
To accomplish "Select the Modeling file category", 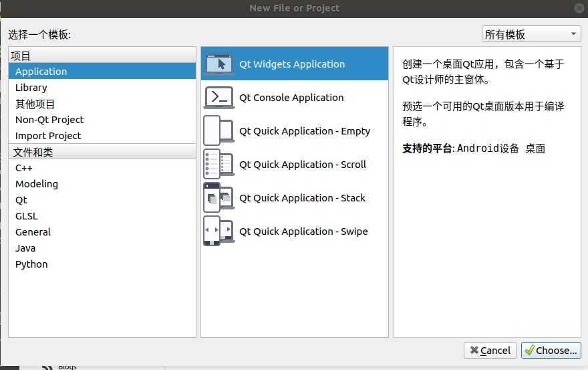I will click(x=102, y=184).
